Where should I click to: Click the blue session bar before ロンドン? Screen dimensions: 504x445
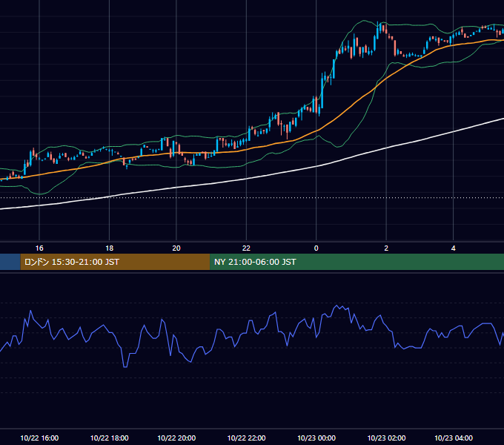10,262
